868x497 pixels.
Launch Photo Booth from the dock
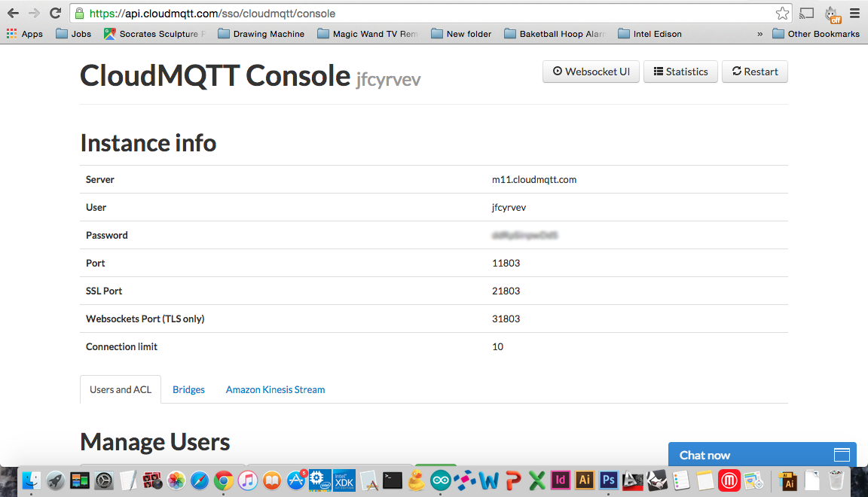point(152,480)
